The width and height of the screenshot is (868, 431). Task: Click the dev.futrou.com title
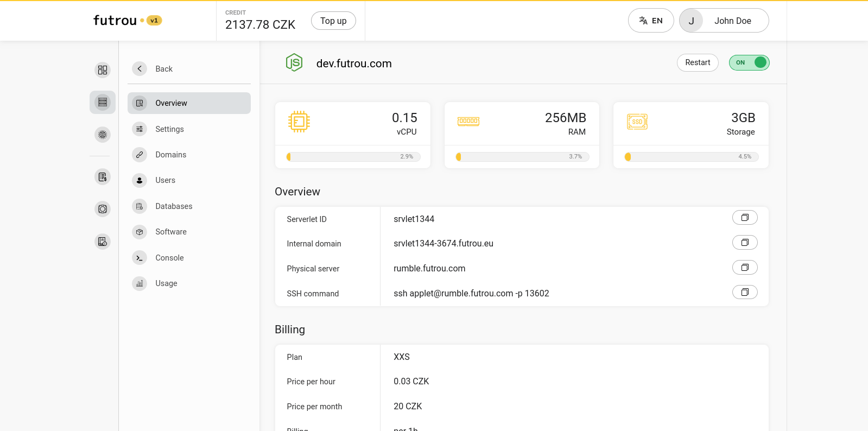click(x=354, y=64)
